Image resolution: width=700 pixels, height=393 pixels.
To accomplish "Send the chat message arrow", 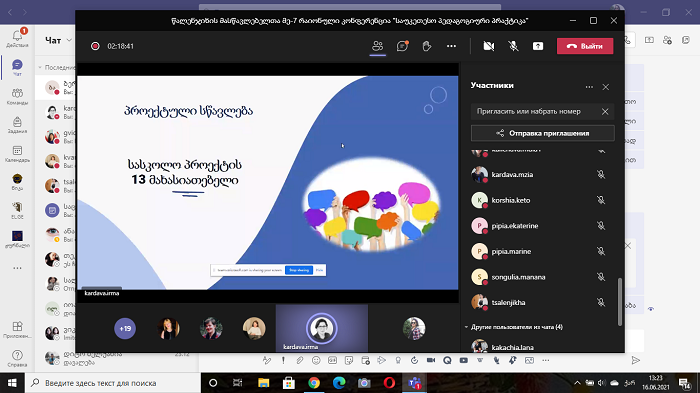I will [x=636, y=360].
